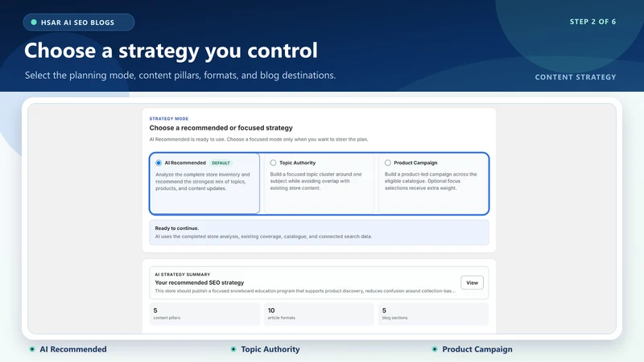Viewport: 644px width, 362px height.
Task: Click the 'CONTENT STRATEGY' label
Action: point(576,77)
